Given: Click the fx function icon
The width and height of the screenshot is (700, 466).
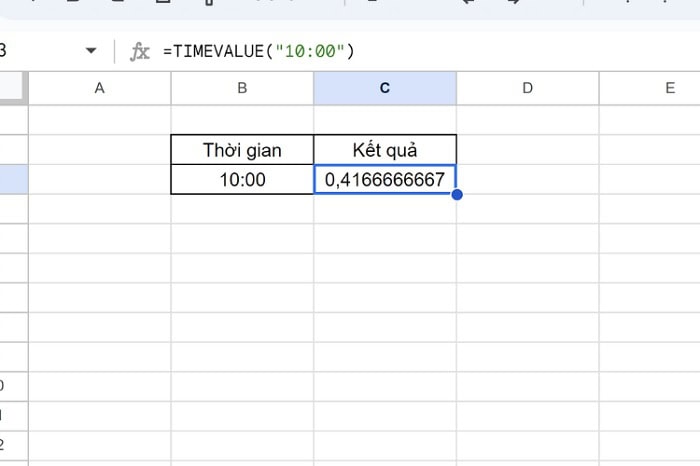Looking at the screenshot, I should pyautogui.click(x=140, y=51).
